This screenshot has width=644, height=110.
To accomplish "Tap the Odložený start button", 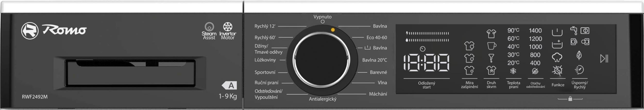I will [427, 85].
